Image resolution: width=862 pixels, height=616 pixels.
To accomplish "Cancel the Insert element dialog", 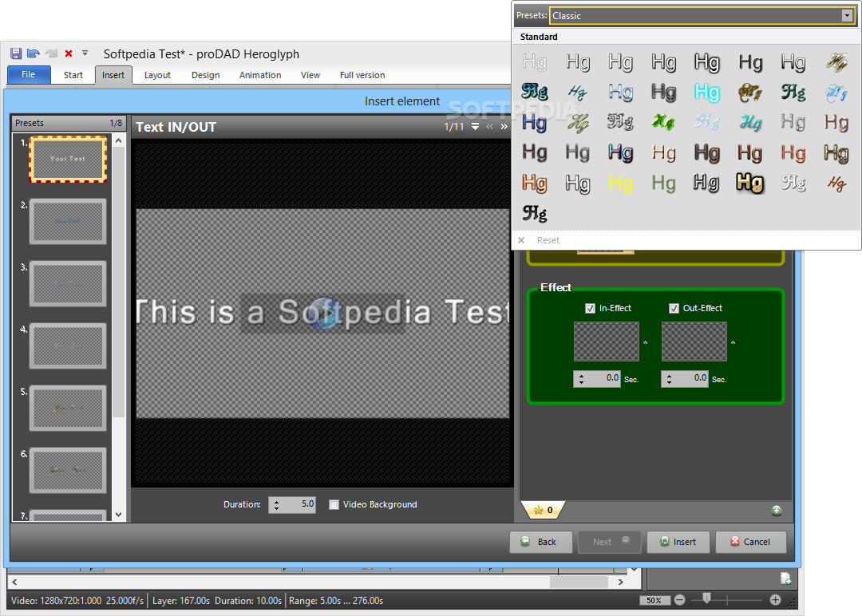I will click(x=750, y=542).
